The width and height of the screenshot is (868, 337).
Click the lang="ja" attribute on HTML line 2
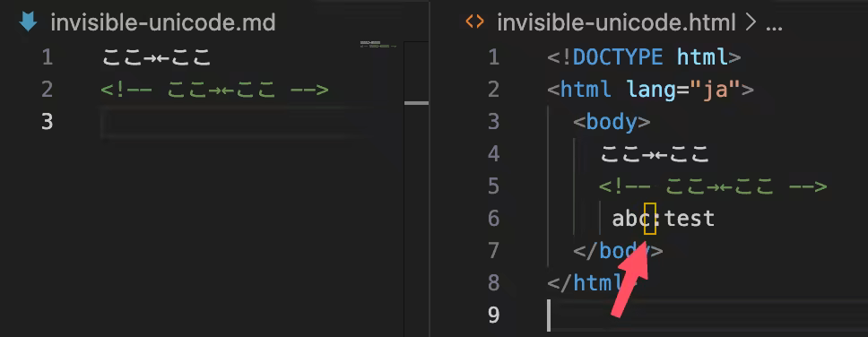pyautogui.click(x=683, y=90)
